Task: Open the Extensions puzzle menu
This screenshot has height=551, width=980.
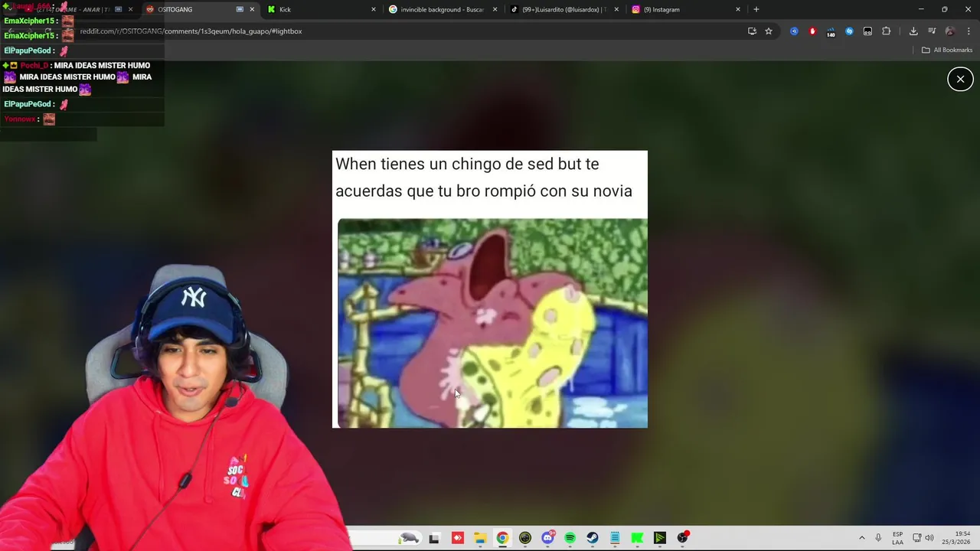Action: tap(887, 31)
